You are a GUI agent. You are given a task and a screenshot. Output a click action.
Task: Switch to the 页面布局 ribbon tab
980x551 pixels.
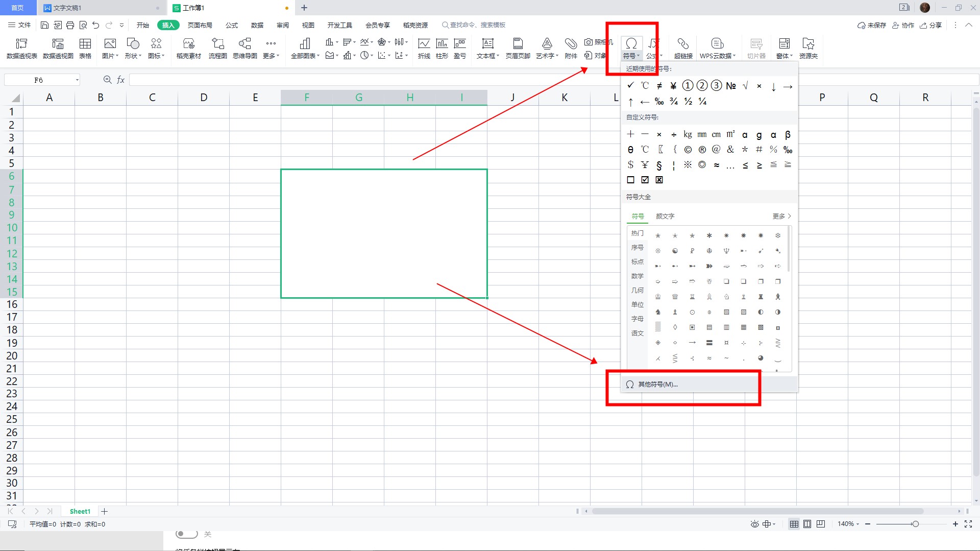pyautogui.click(x=200, y=25)
